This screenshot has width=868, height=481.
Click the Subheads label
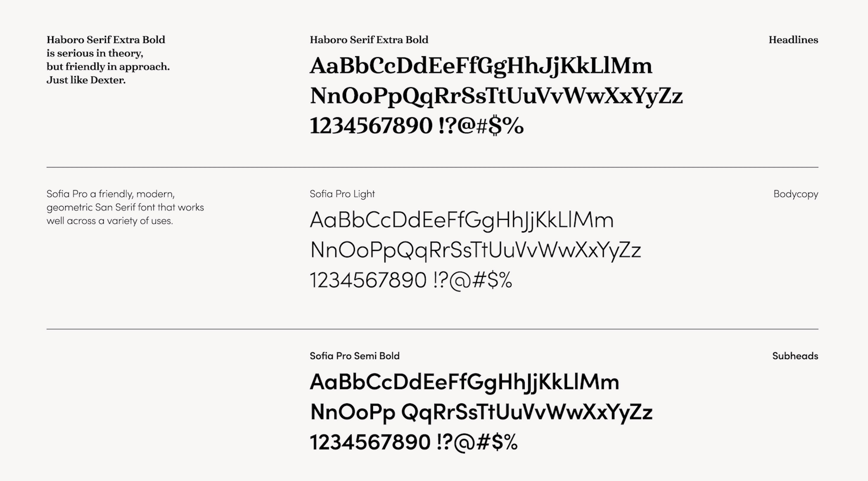(x=795, y=356)
